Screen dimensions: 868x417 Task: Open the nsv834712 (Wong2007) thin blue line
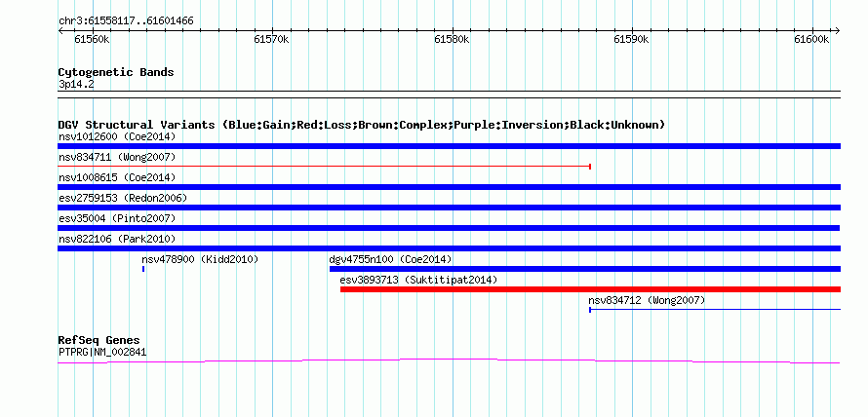715,310
